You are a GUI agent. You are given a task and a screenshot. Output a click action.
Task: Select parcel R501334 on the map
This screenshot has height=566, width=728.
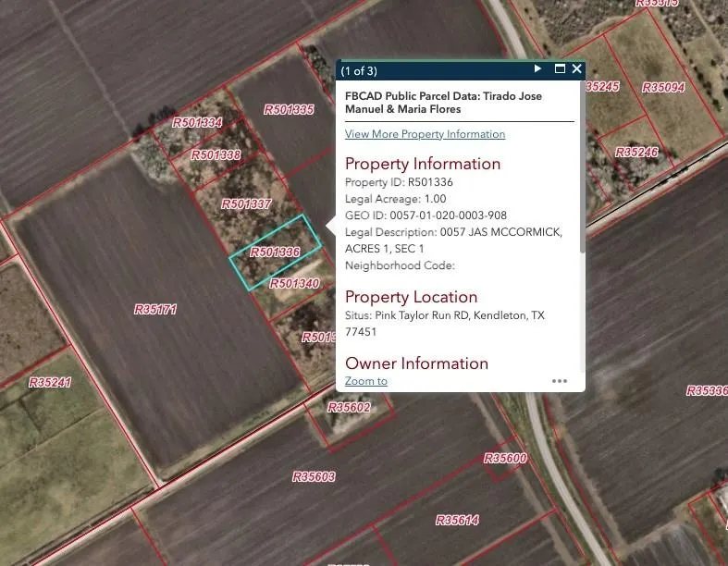[197, 122]
